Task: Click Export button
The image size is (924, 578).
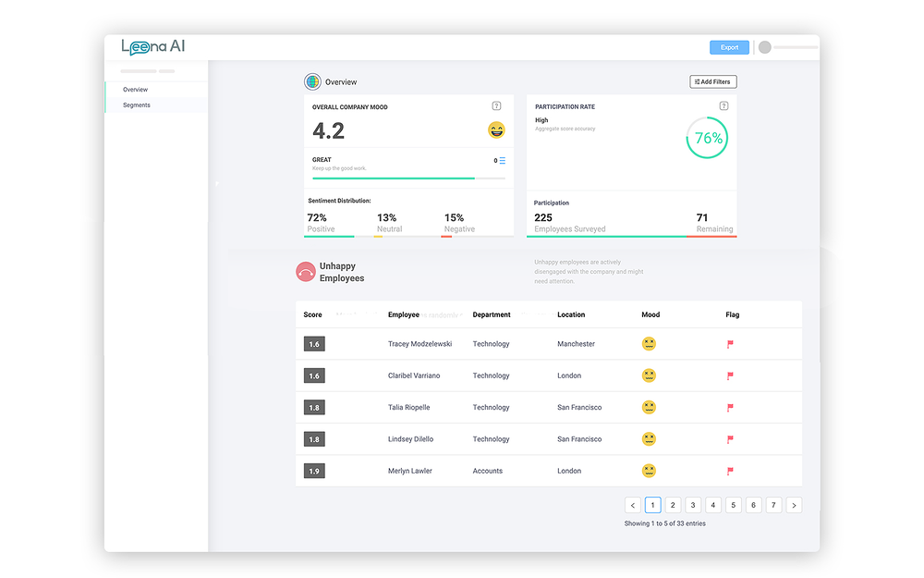Action: [729, 47]
